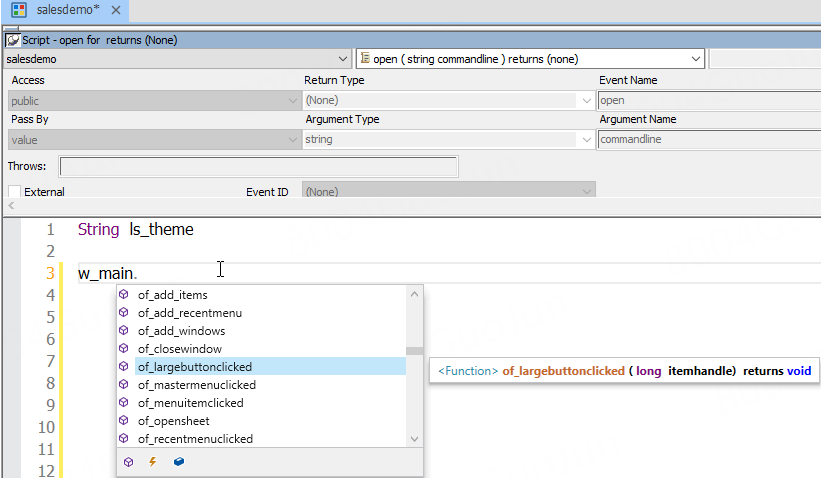Image resolution: width=821 pixels, height=478 pixels.
Task: Expand the open event script dropdown
Action: [696, 59]
